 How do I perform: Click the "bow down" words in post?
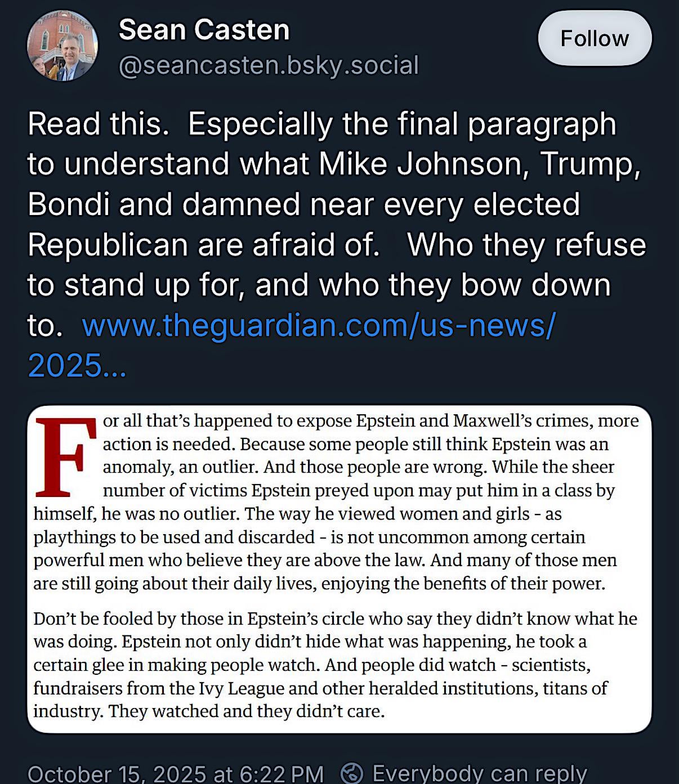[x=535, y=285]
